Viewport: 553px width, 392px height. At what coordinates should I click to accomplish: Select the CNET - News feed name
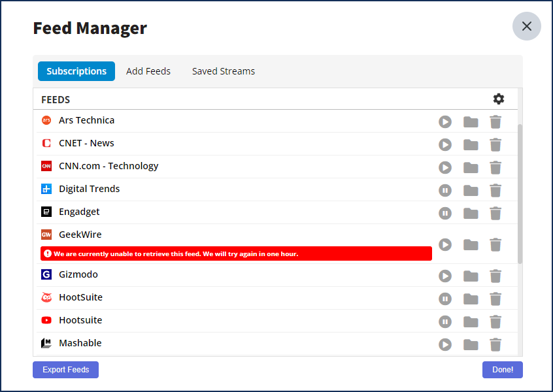[x=86, y=143]
